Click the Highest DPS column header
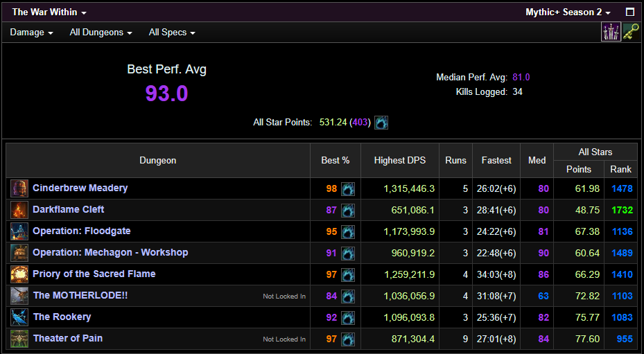The height and width of the screenshot is (354, 644). click(x=399, y=161)
